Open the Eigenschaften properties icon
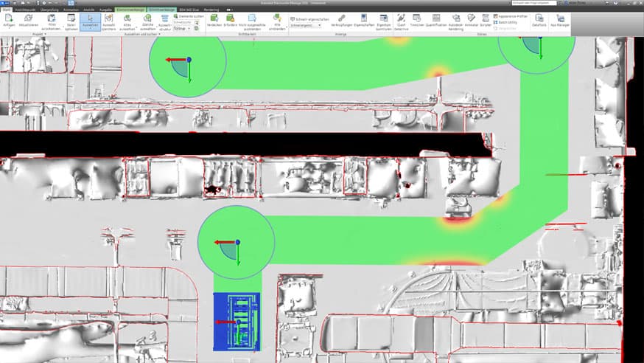The width and height of the screenshot is (644, 363). pyautogui.click(x=364, y=21)
